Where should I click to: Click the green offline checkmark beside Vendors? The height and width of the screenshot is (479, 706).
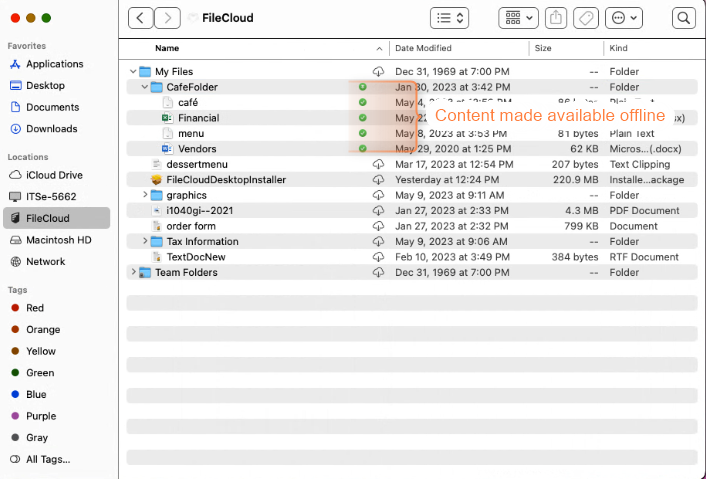point(362,149)
